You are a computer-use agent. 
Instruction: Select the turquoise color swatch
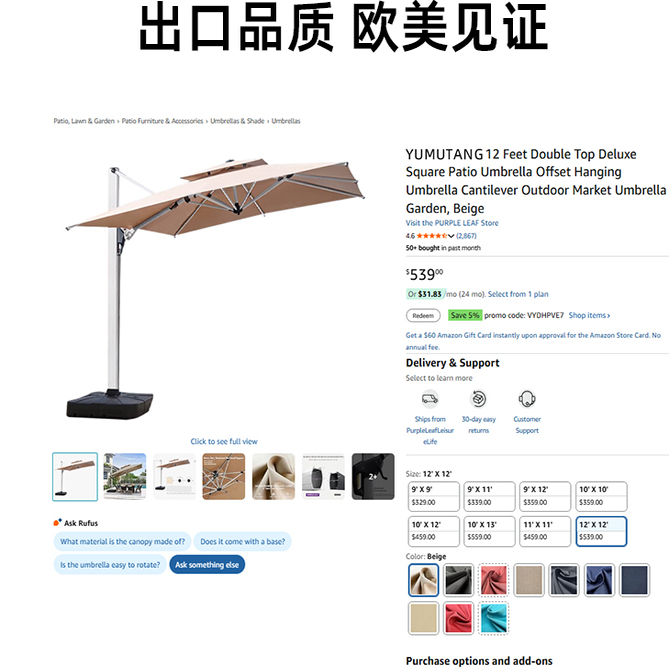[494, 618]
